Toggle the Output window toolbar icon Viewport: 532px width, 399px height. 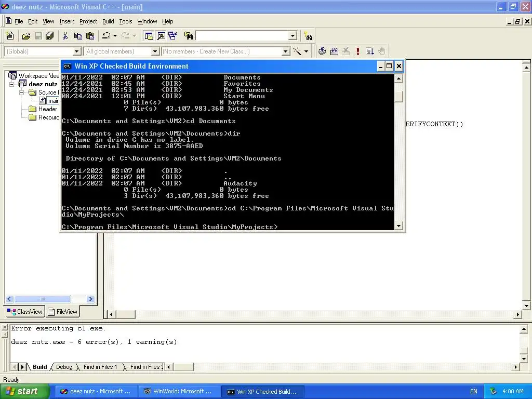click(x=161, y=36)
